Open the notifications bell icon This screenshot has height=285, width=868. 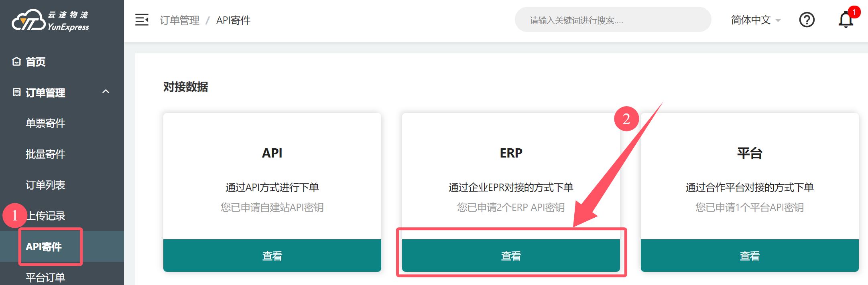click(x=846, y=20)
